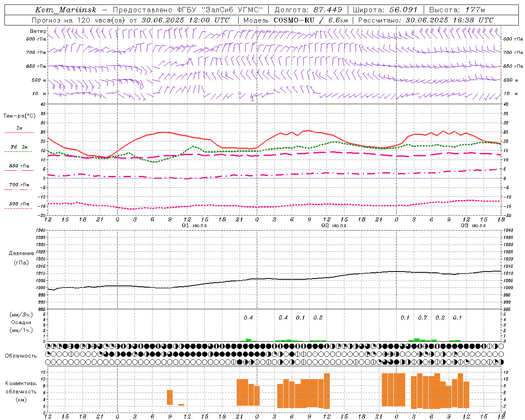
Task: Click the '850 гПа' temperature legend entry
Action: pyautogui.click(x=19, y=166)
